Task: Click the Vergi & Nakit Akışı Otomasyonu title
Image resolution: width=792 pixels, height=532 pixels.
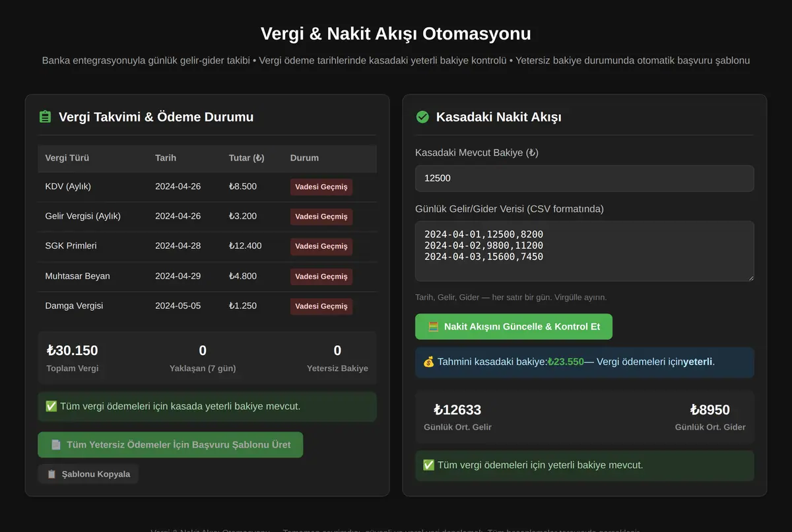Action: click(x=396, y=34)
